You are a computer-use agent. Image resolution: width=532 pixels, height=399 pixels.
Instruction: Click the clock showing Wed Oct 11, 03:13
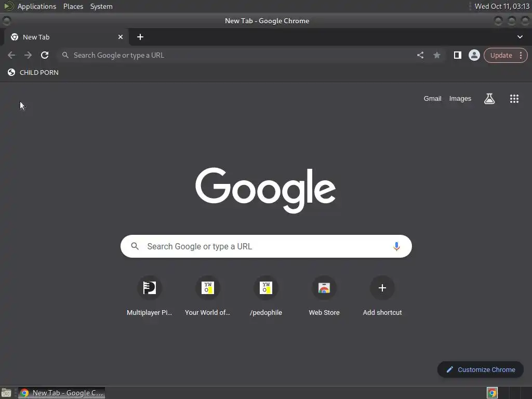coord(502,6)
